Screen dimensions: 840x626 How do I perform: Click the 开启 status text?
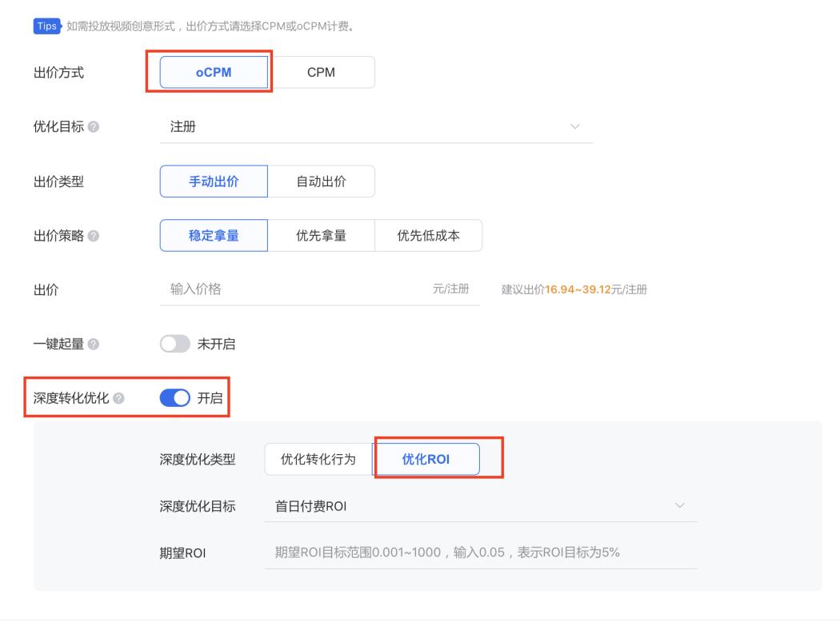coord(210,398)
